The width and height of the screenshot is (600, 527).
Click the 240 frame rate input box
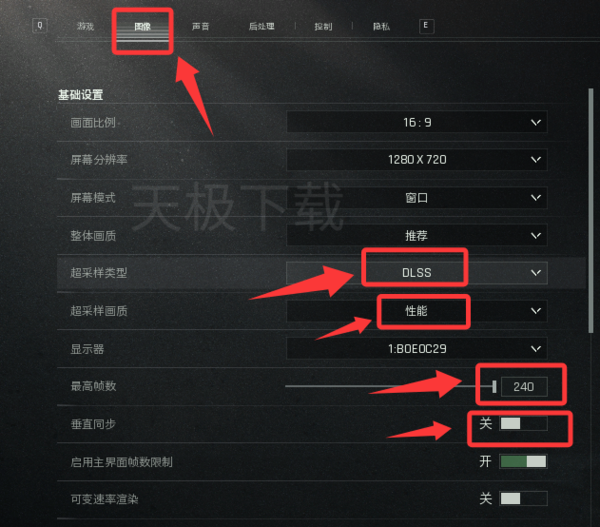point(524,387)
